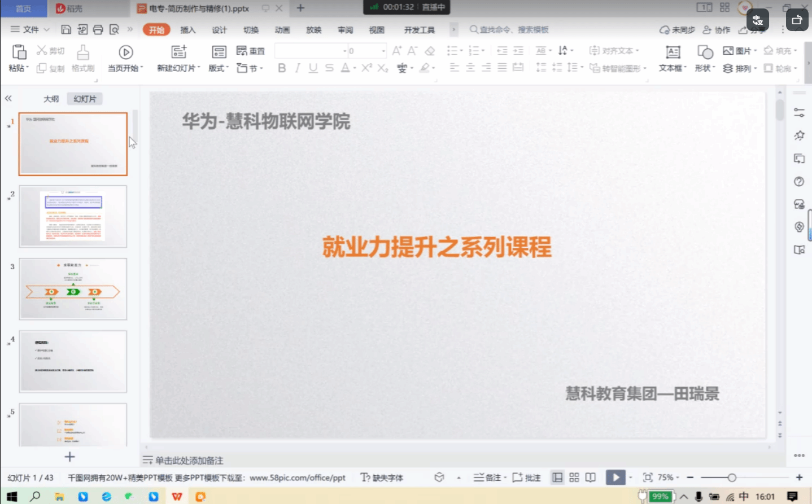The height and width of the screenshot is (504, 812).
Task: Click the Paste clipboard icon
Action: (x=19, y=52)
